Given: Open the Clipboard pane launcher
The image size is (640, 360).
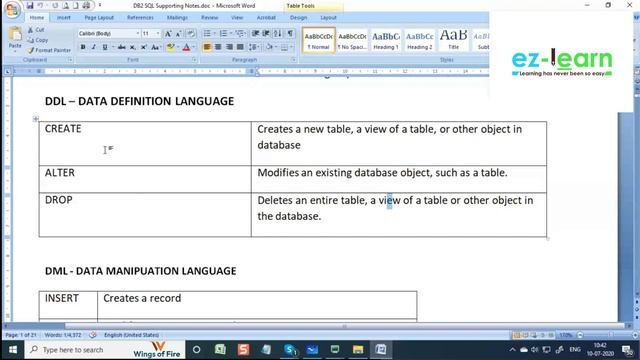Looking at the screenshot, I should [x=70, y=60].
